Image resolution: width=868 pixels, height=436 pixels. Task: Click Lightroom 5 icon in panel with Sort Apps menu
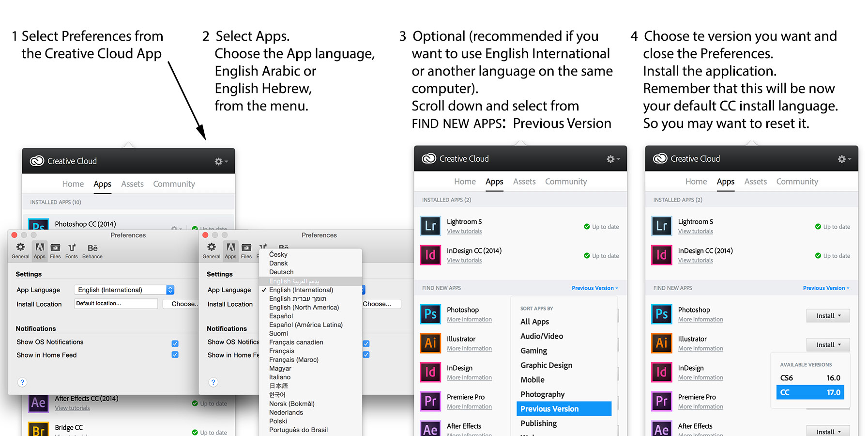(x=430, y=226)
